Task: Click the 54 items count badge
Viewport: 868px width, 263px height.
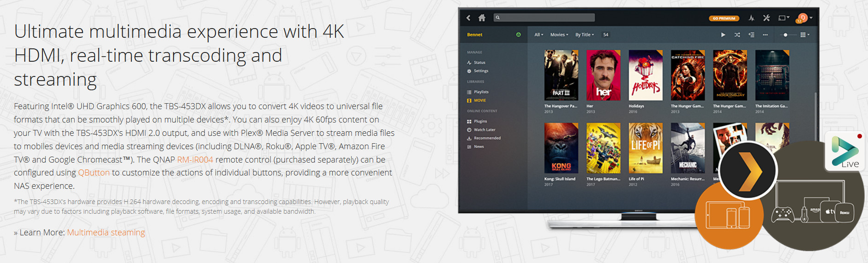Action: tap(606, 35)
